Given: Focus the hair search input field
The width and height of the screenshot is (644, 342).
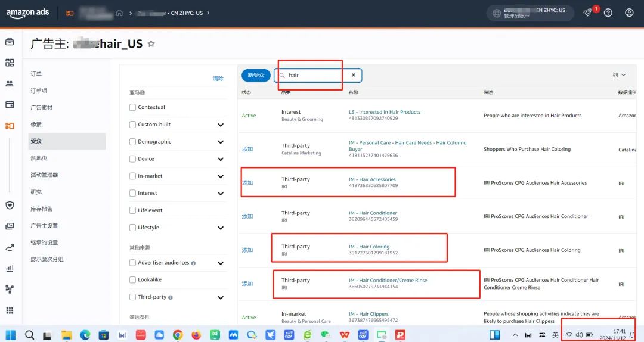Looking at the screenshot, I should (x=317, y=75).
